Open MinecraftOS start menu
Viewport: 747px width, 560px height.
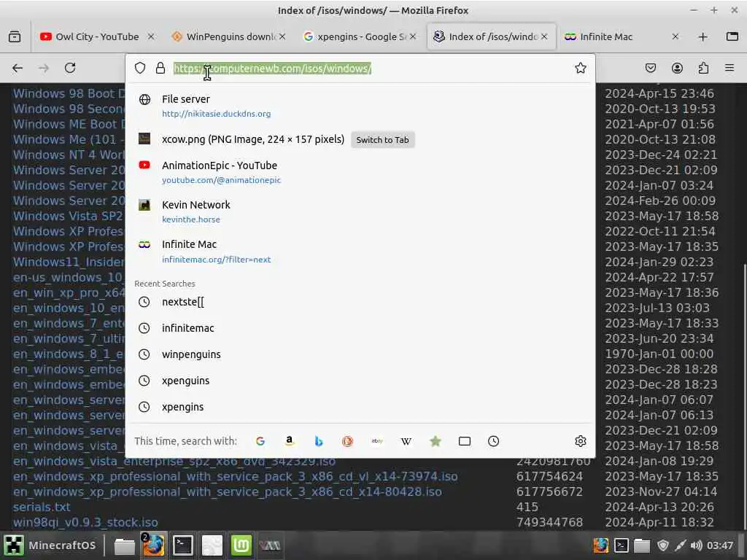tap(50, 545)
